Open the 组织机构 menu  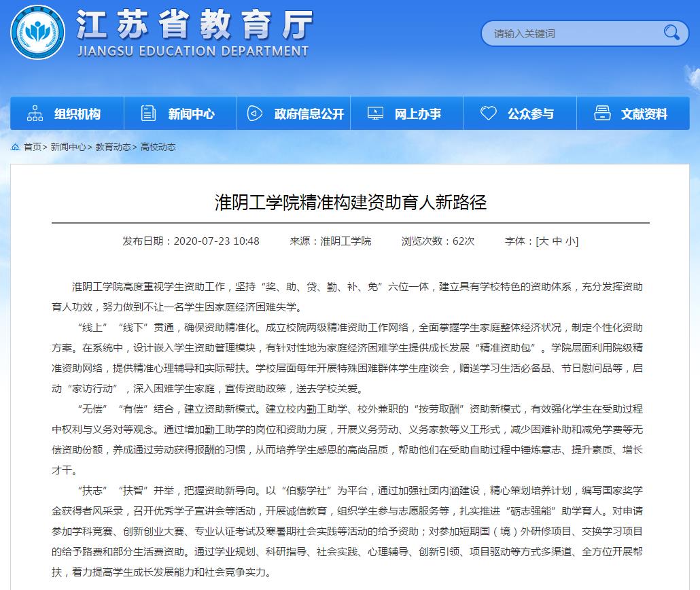[x=77, y=114]
